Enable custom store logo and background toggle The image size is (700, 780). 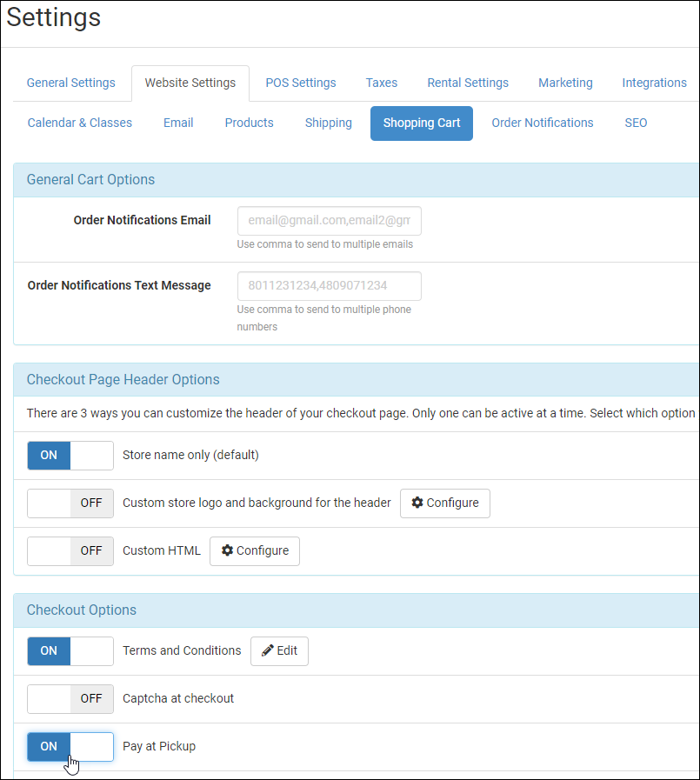70,503
